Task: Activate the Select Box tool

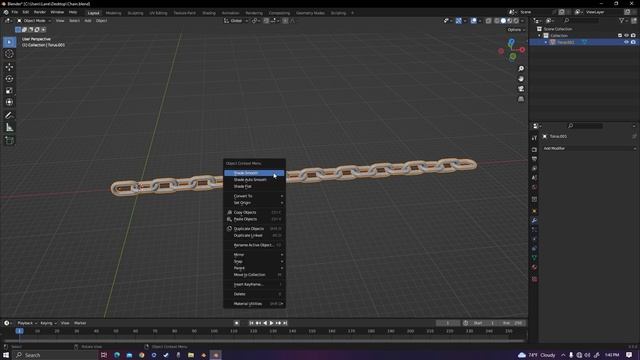Action: pos(9,42)
